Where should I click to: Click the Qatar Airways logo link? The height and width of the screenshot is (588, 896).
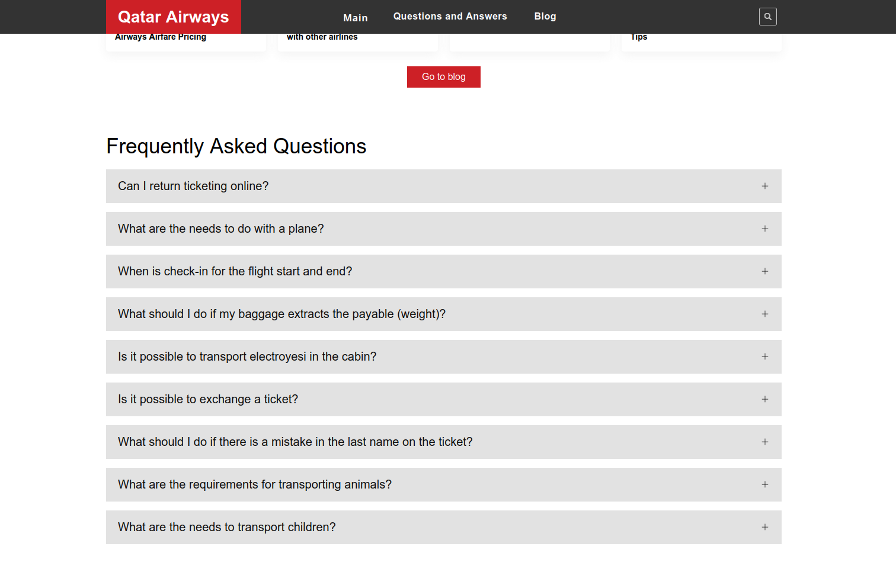point(173,17)
